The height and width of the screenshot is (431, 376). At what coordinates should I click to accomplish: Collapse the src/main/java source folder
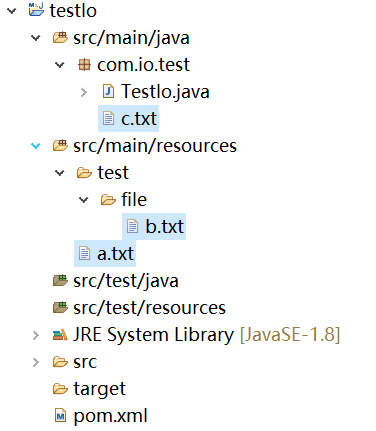tap(36, 38)
